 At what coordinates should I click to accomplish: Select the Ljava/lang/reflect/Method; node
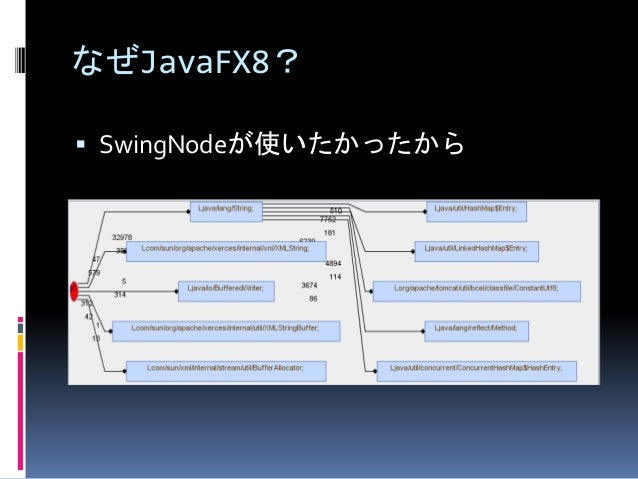point(476,331)
